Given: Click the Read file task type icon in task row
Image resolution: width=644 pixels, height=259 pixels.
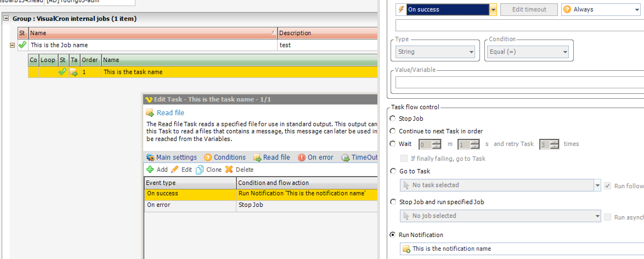Looking at the screenshot, I should [x=74, y=72].
